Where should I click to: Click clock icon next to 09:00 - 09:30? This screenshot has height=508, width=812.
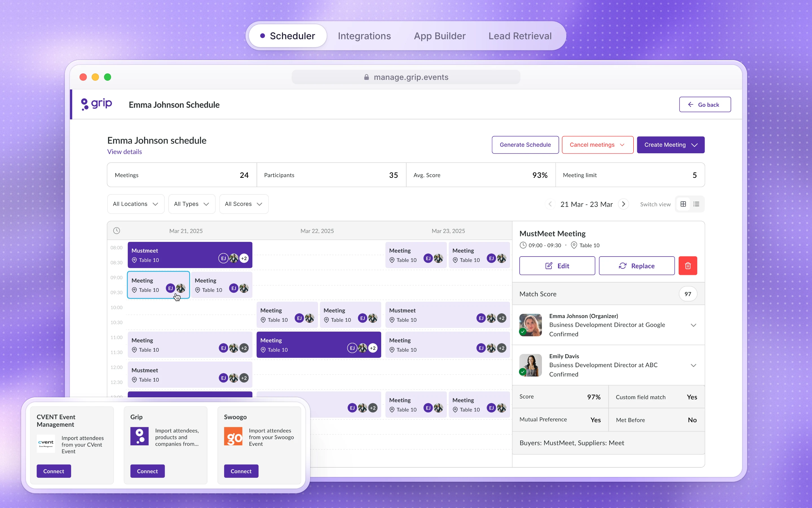[x=523, y=245]
